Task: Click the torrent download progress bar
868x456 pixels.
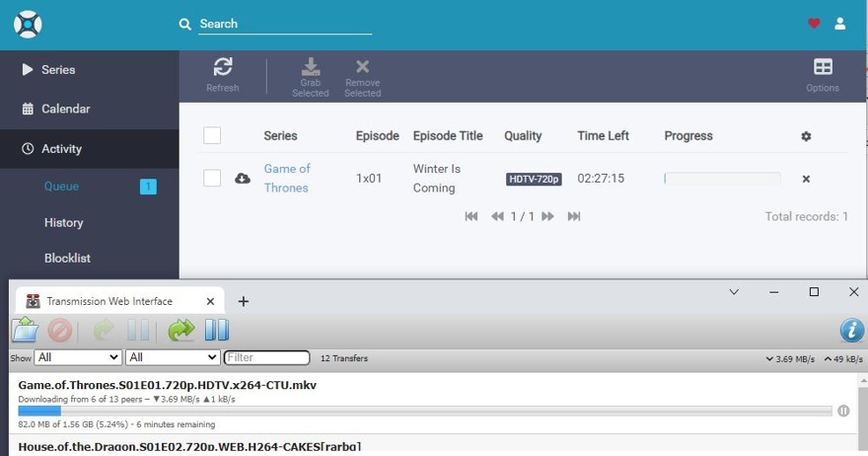Action: (424, 411)
